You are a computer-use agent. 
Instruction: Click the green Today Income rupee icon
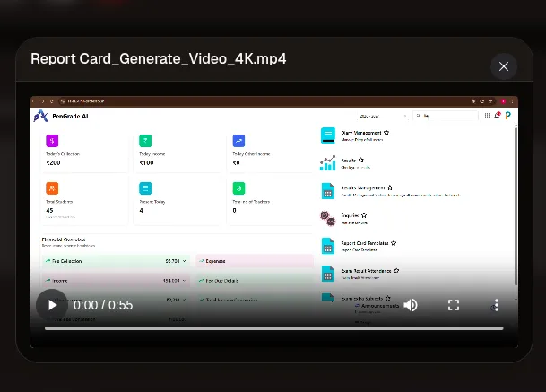coord(145,141)
